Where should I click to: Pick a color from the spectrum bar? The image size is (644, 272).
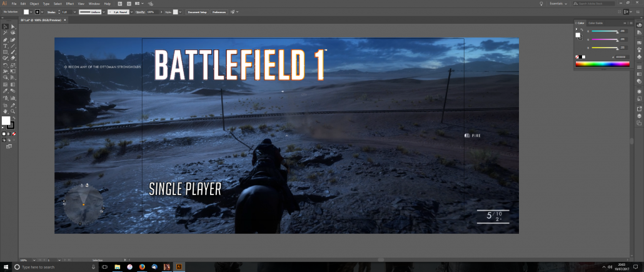(602, 64)
